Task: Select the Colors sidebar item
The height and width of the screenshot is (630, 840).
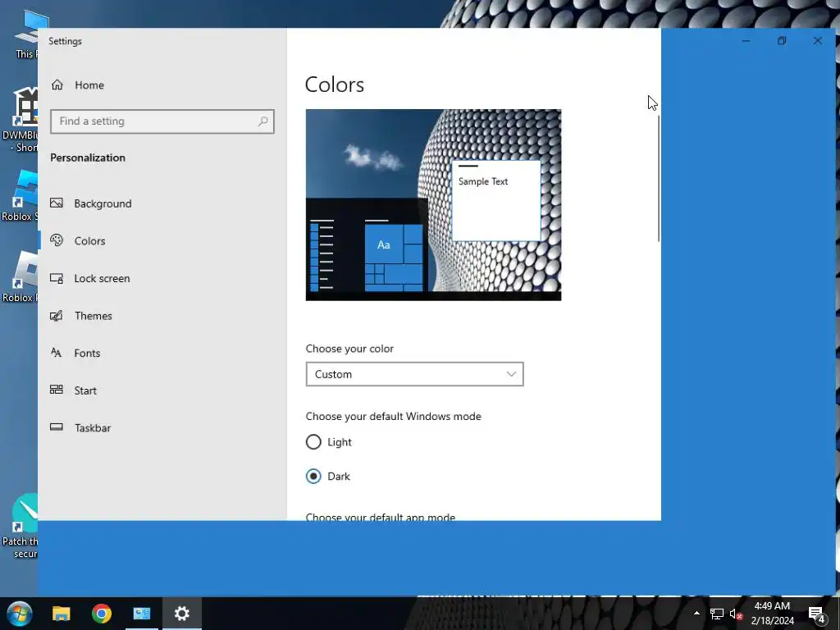Action: pyautogui.click(x=162, y=241)
